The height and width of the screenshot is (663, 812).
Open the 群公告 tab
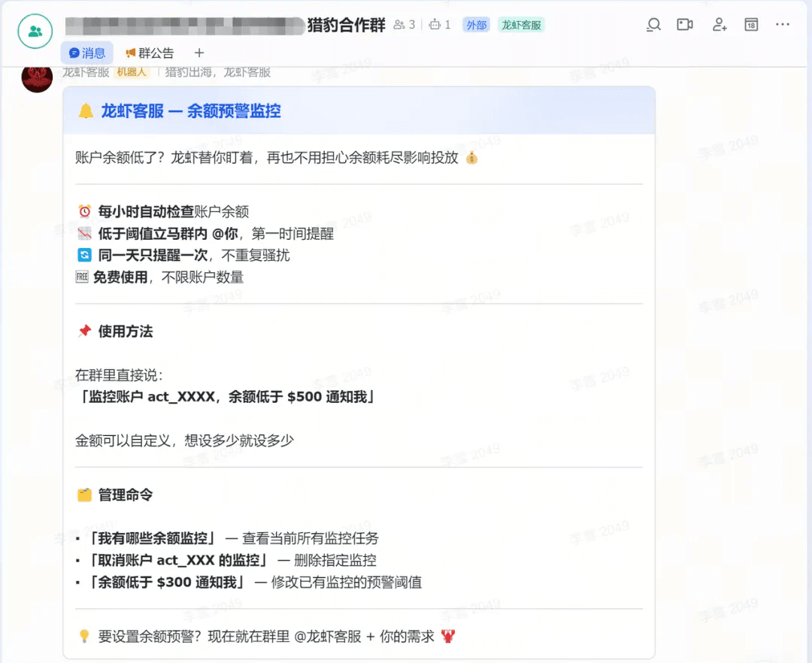click(x=150, y=53)
